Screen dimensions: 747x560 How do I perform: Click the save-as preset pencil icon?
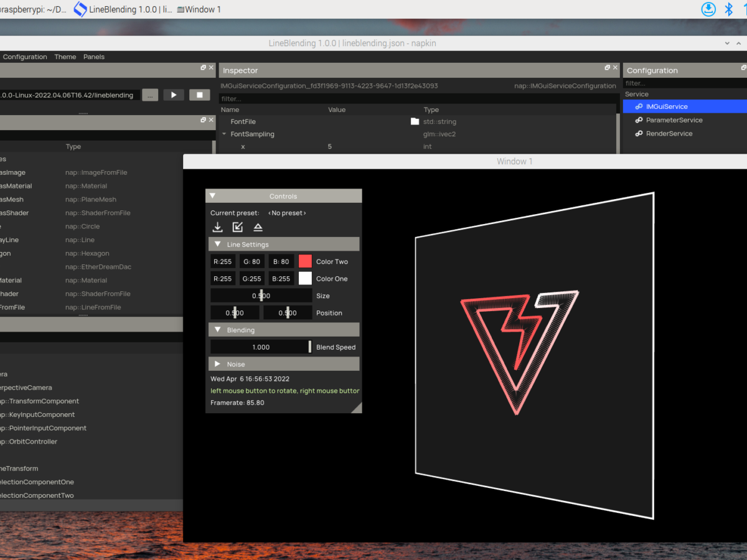238,227
